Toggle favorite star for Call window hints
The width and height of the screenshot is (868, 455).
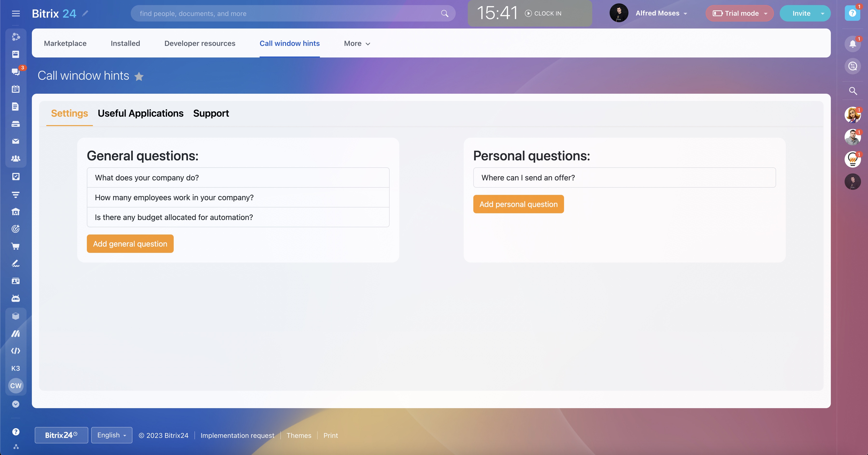(139, 77)
